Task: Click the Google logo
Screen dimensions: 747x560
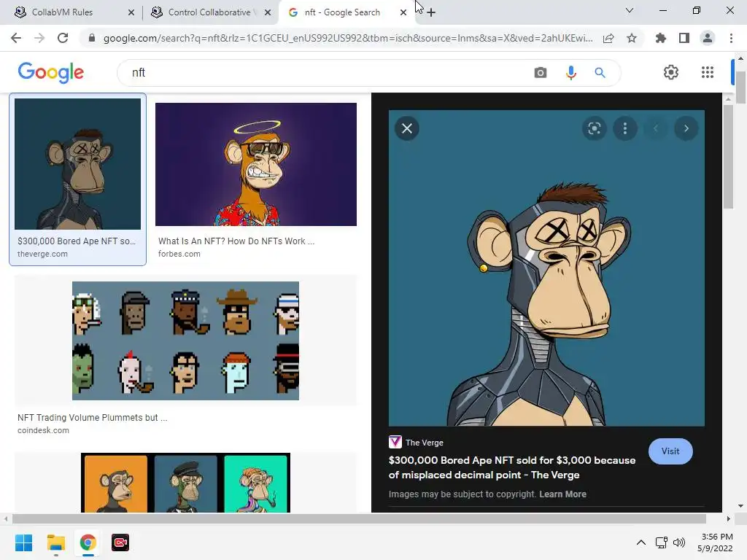Action: pos(51,72)
